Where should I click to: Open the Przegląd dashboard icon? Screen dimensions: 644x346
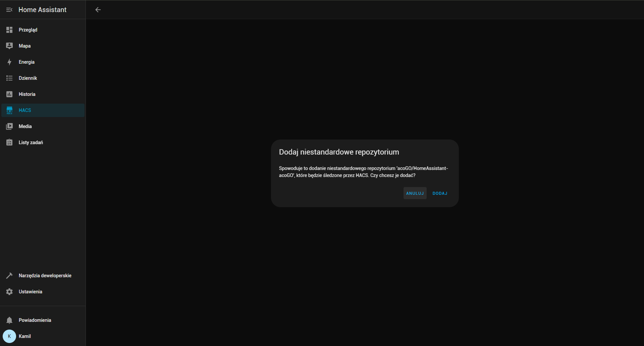9,30
